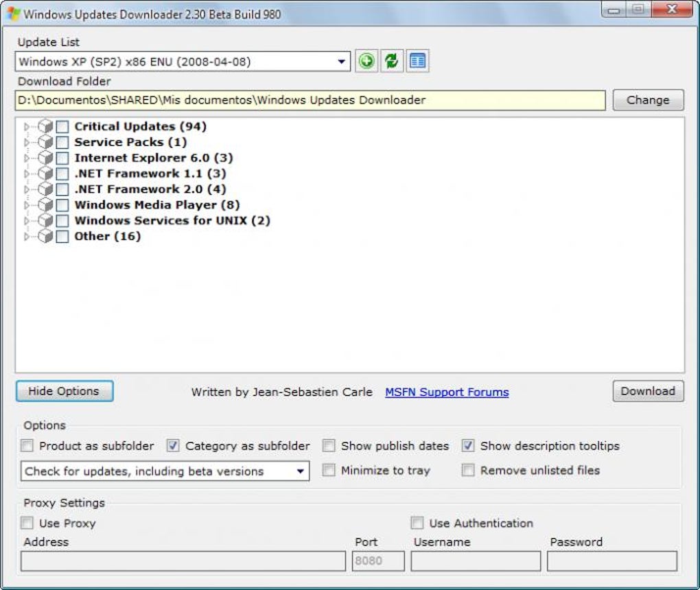This screenshot has height=590, width=700.
Task: Click the proxy Port input field
Action: click(379, 561)
